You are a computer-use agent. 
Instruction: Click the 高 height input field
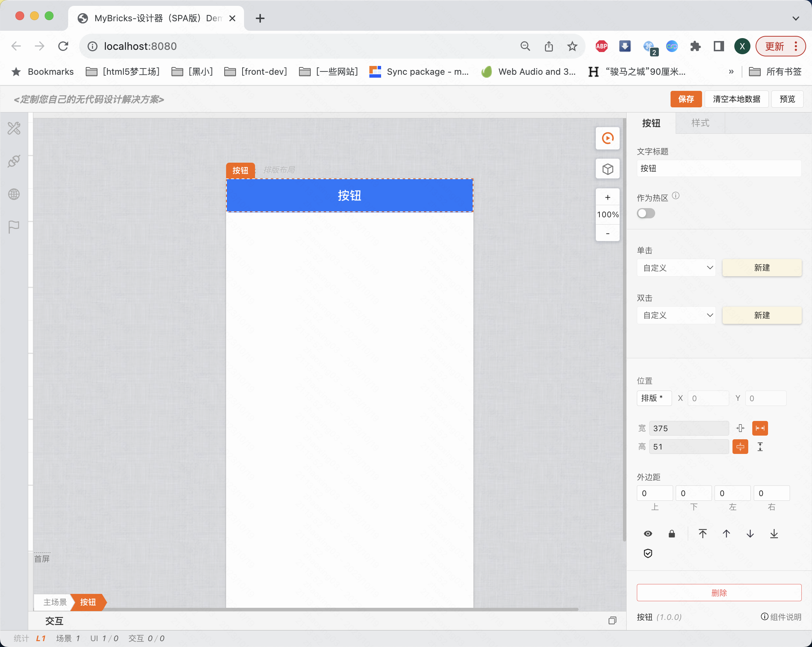click(689, 447)
